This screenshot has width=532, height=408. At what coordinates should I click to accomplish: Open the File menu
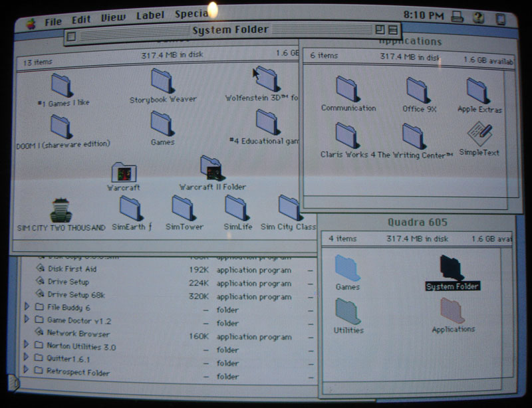pyautogui.click(x=53, y=22)
